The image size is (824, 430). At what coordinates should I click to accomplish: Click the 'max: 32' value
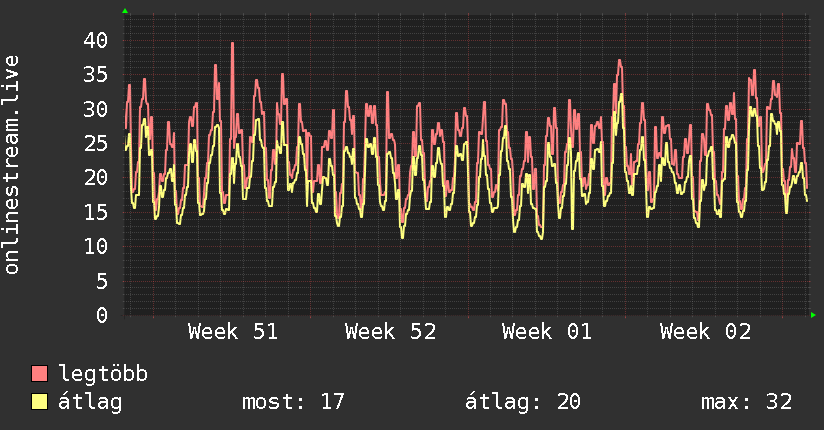point(746,402)
